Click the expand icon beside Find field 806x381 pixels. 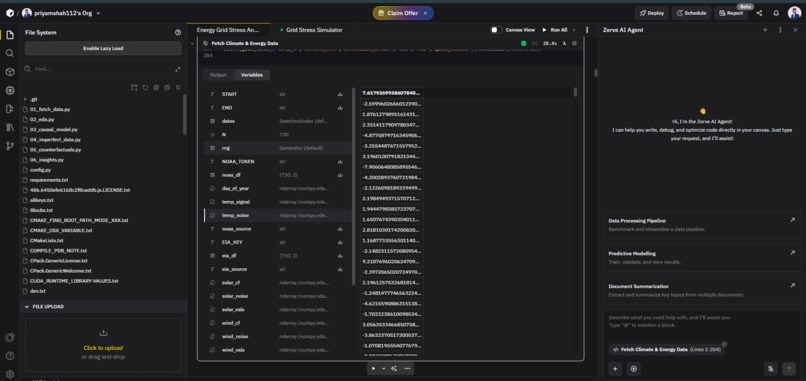pos(178,69)
